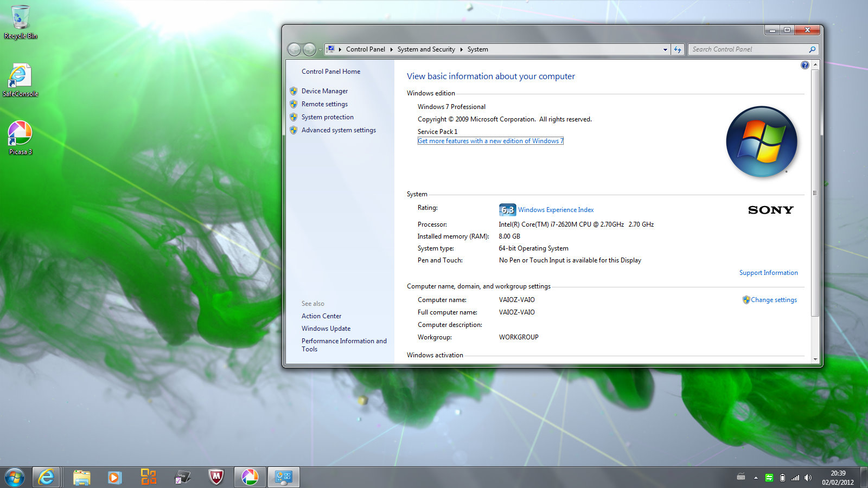Click Control Panel in the breadcrumb

[366, 49]
